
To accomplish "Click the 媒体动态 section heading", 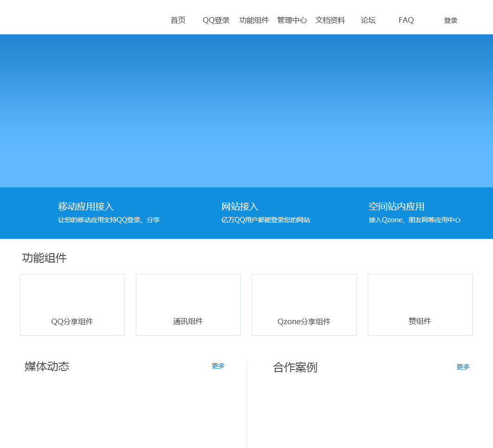I will pyautogui.click(x=47, y=366).
